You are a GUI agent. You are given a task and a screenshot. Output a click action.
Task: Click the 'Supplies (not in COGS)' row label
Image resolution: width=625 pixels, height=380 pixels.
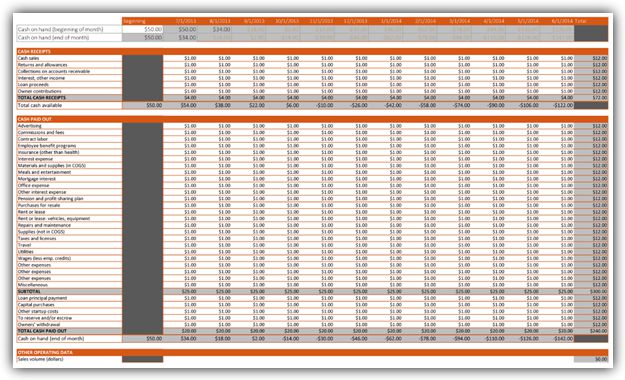(x=41, y=232)
